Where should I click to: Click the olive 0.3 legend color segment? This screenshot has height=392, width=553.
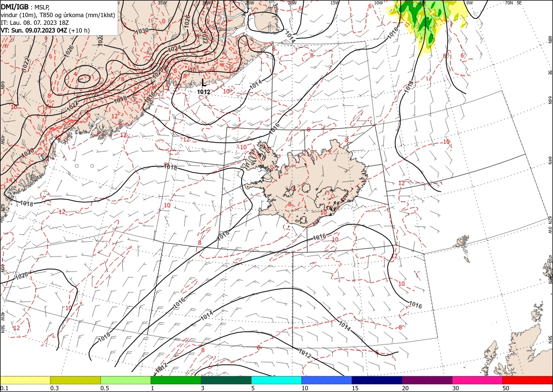tap(75, 380)
